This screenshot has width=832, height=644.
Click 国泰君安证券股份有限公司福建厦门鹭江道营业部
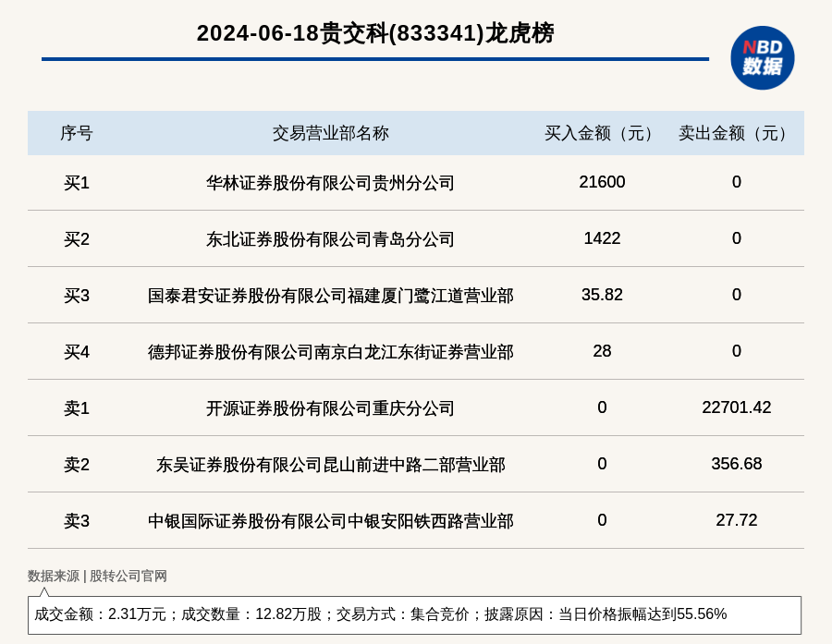[x=331, y=295]
